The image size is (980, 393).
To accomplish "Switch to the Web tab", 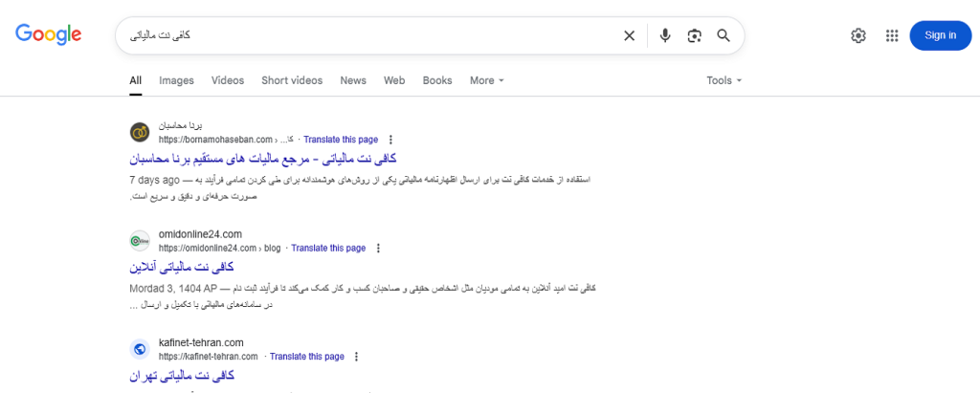I will tap(394, 80).
